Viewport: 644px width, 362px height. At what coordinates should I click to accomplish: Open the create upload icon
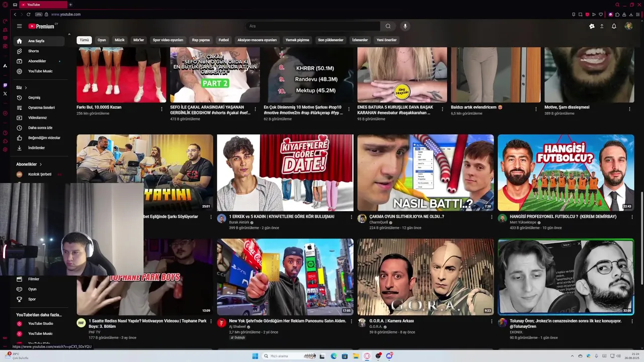[x=602, y=26]
